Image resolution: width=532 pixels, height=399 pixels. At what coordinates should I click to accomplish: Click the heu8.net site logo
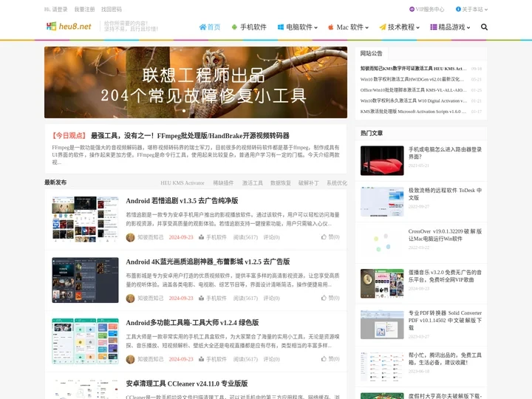pyautogui.click(x=69, y=27)
